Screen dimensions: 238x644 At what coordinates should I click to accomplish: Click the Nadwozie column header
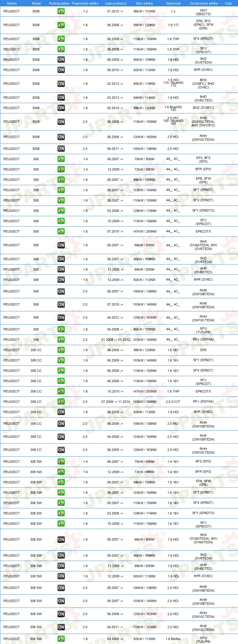173,3
